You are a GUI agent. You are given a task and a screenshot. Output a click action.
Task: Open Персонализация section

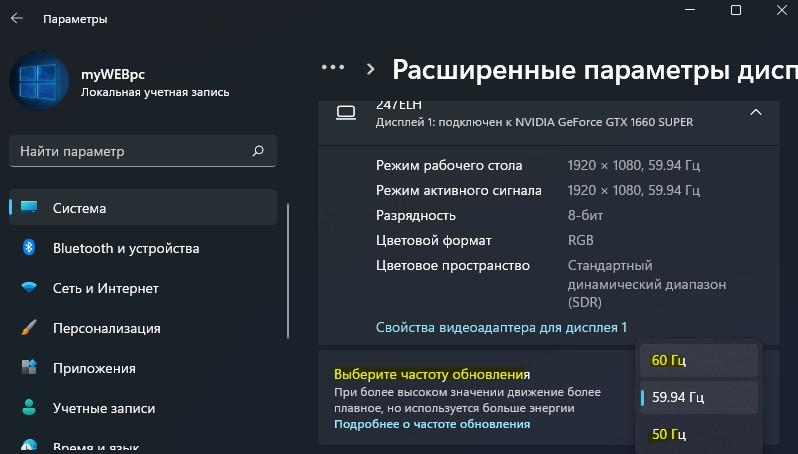(x=143, y=328)
